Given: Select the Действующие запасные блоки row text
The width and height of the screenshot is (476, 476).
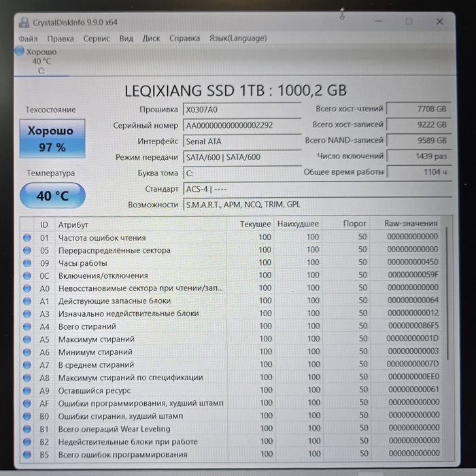Looking at the screenshot, I should [x=114, y=301].
